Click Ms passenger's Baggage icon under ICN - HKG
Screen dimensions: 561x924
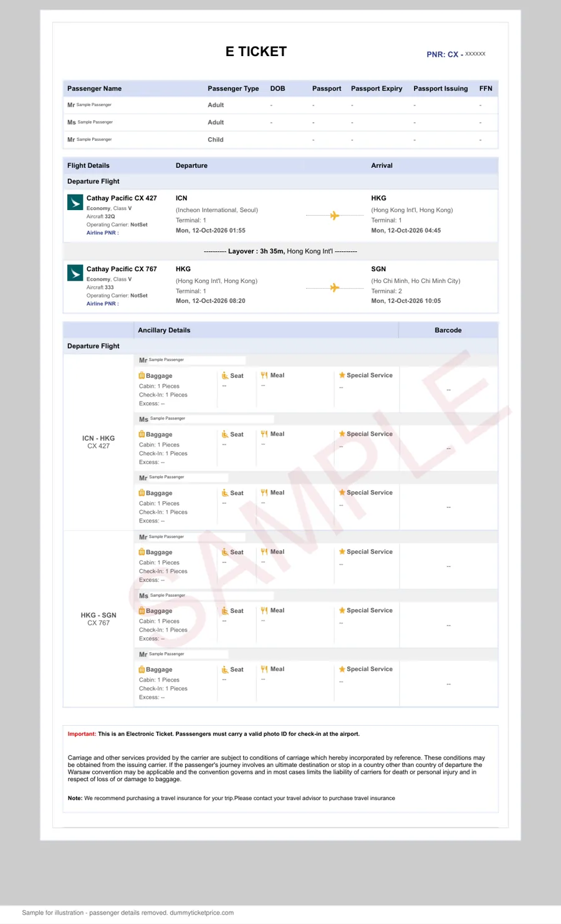click(141, 434)
